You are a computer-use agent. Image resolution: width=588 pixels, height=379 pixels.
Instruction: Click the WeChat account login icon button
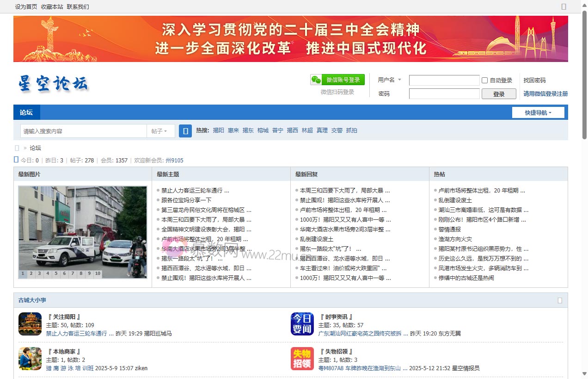point(337,80)
